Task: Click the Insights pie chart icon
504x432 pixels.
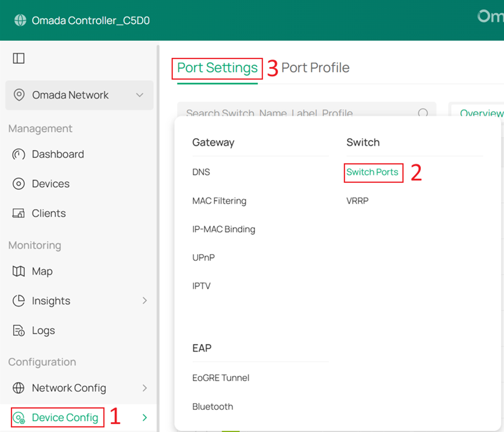Action: (x=19, y=301)
